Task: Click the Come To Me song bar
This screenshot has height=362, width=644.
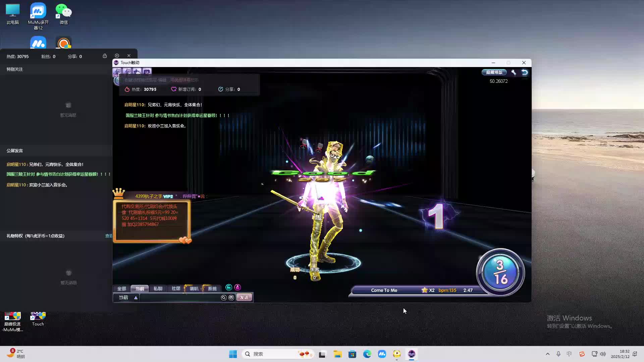Action: [x=384, y=290]
